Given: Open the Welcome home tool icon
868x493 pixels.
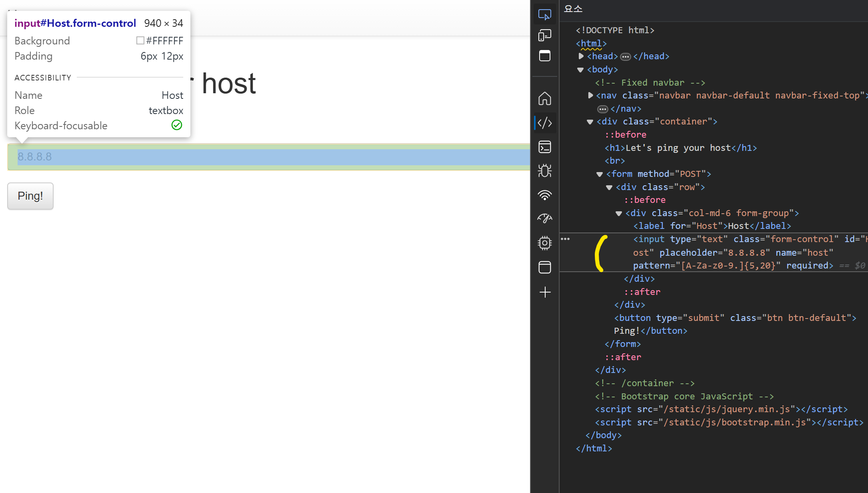Looking at the screenshot, I should tap(545, 98).
